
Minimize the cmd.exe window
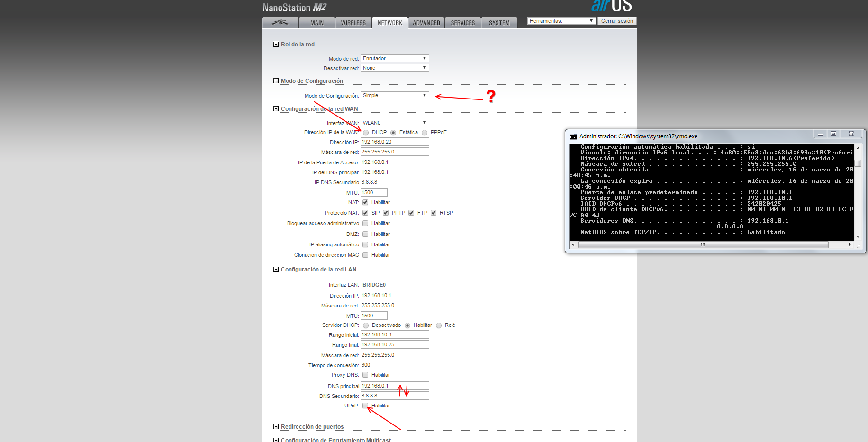click(820, 134)
